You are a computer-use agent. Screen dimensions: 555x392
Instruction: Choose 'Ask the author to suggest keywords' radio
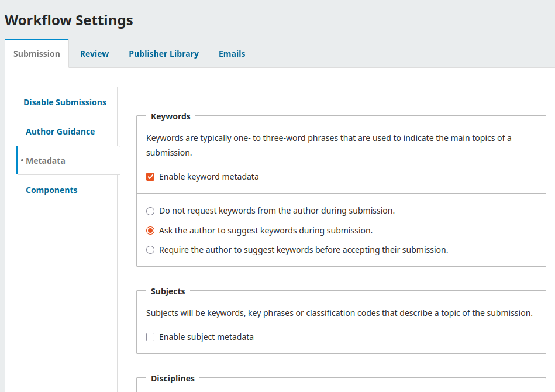click(150, 231)
